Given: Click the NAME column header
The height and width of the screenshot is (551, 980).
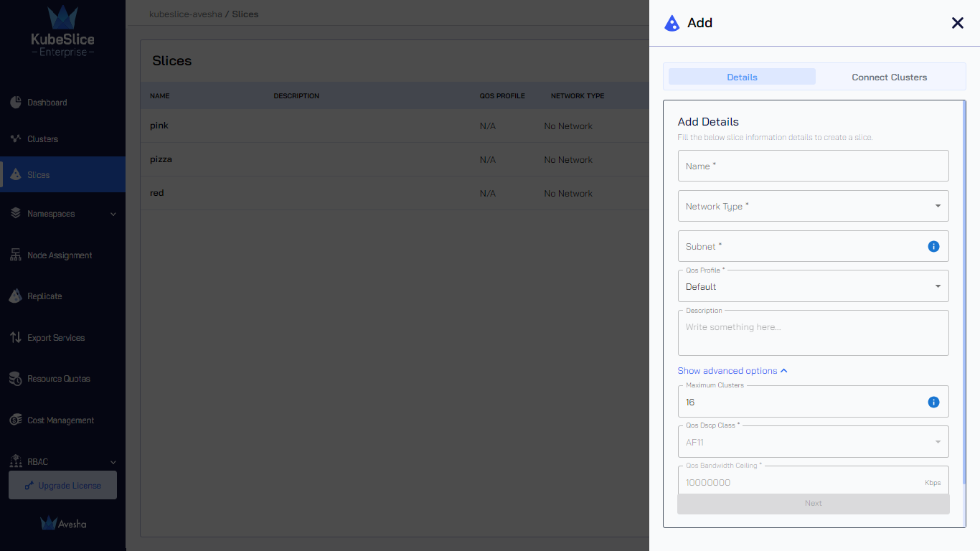Looking at the screenshot, I should [160, 96].
